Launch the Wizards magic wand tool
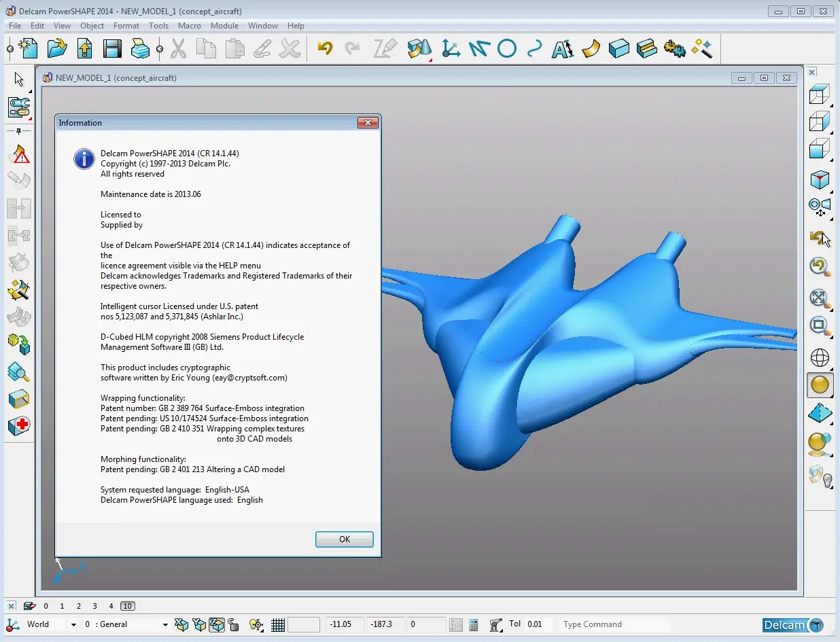This screenshot has height=642, width=840. (702, 48)
